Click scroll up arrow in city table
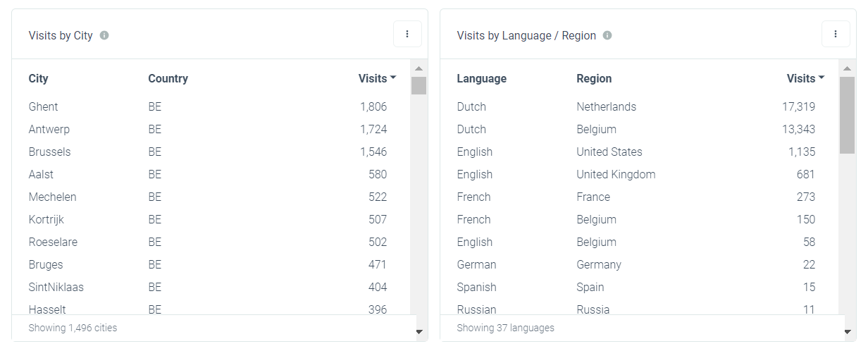The image size is (868, 351). tap(418, 68)
